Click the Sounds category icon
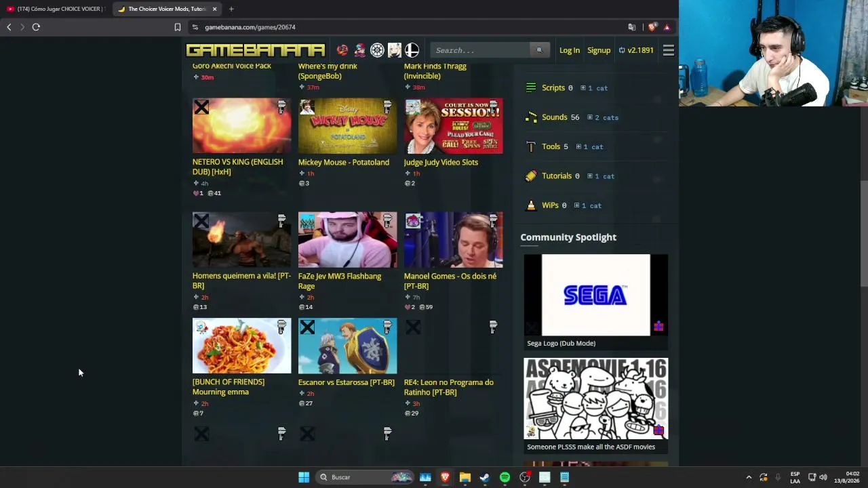The width and height of the screenshot is (868, 488). click(531, 117)
